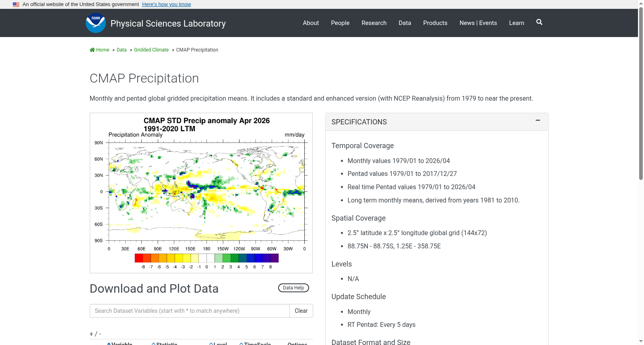Select 'Real time Pentad values' line

pyautogui.click(x=411, y=187)
